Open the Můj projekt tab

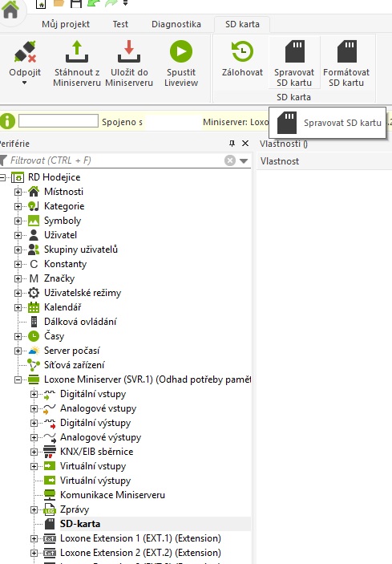click(66, 24)
